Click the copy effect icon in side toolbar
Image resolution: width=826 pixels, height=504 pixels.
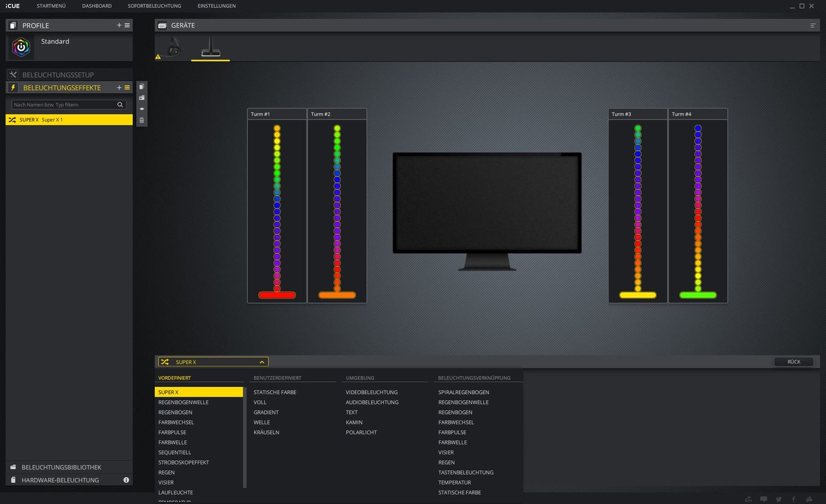click(x=142, y=87)
